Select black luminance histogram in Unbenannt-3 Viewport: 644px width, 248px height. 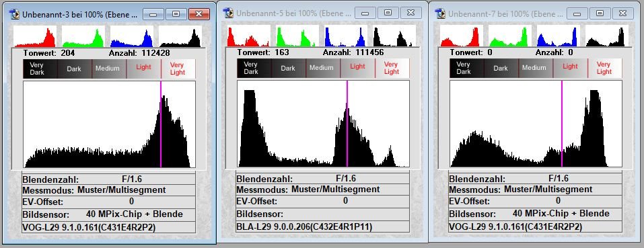(180, 36)
